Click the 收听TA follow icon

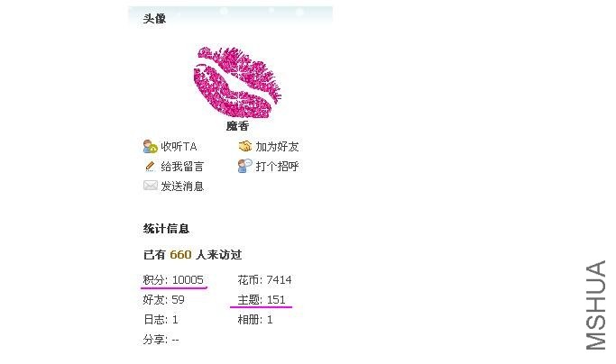[150, 147]
